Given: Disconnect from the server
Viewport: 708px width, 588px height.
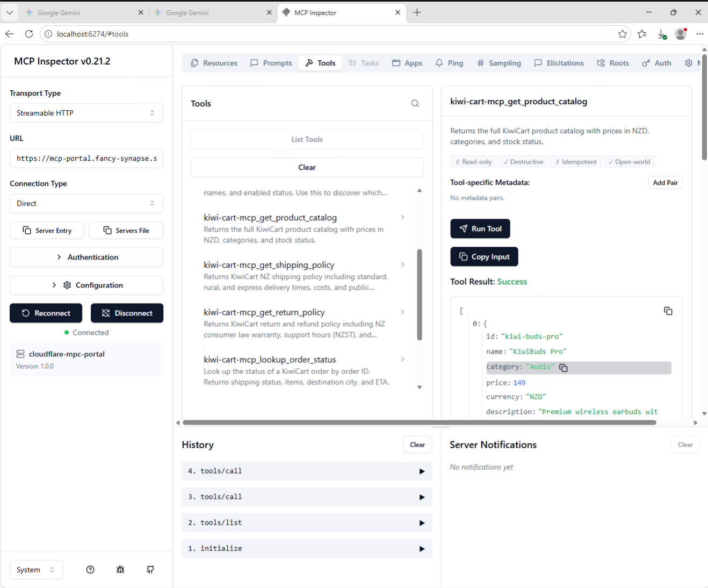Looking at the screenshot, I should pos(127,313).
